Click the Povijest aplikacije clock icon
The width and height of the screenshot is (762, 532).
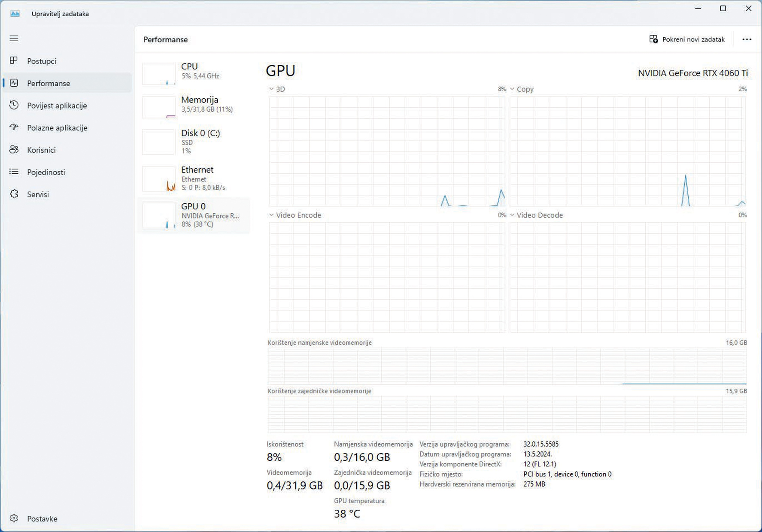14,105
